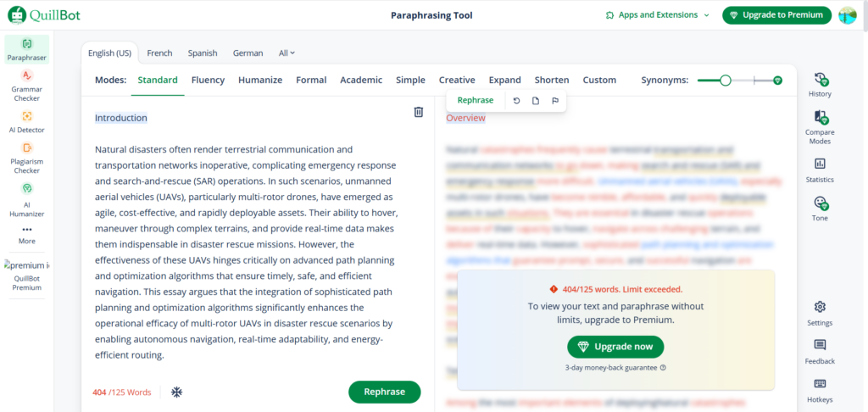
Task: Click the Overview heading in the output
Action: coord(466,118)
